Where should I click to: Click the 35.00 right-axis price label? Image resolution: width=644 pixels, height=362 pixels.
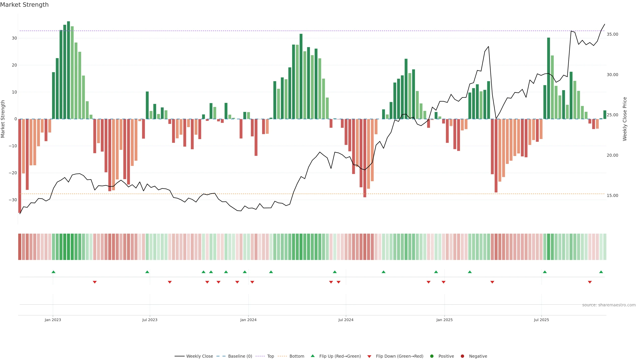click(612, 34)
